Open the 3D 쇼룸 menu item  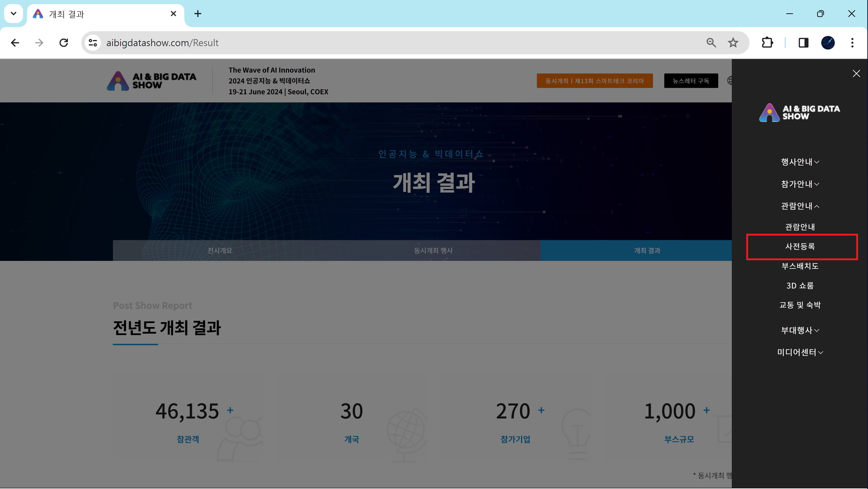(x=800, y=286)
